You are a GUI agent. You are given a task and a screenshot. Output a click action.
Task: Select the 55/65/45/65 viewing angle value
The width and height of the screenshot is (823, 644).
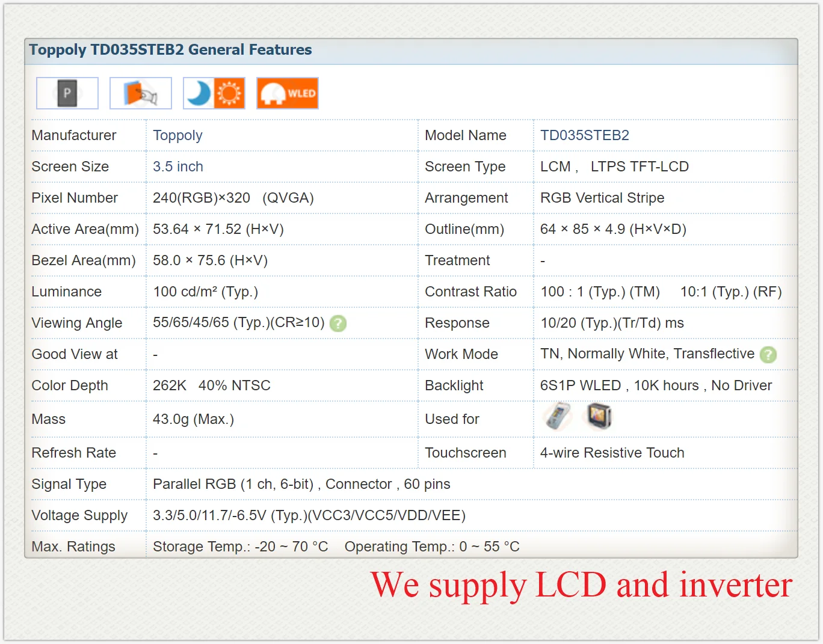239,322
